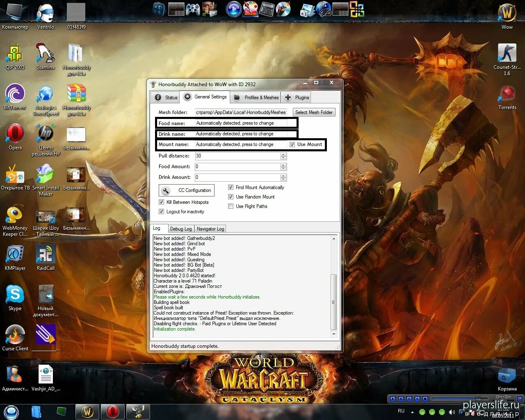
Task: Click the Food name auto-detect field
Action: click(x=241, y=123)
